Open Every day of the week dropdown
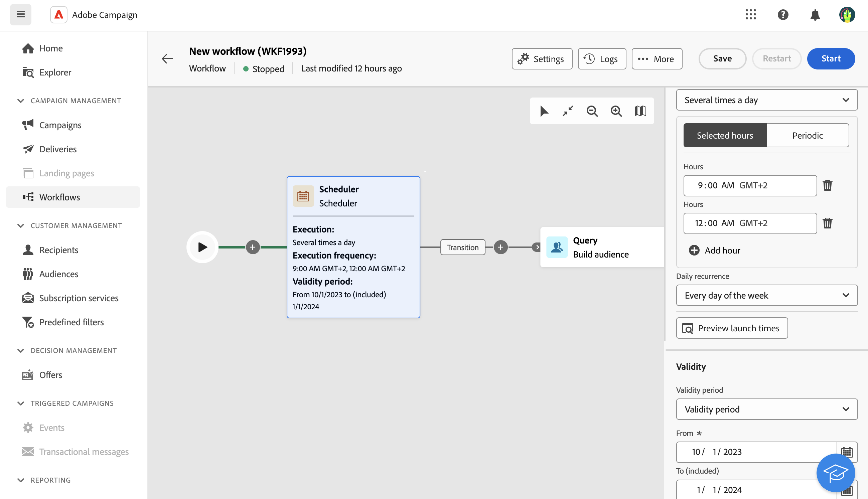868x499 pixels. coord(766,295)
